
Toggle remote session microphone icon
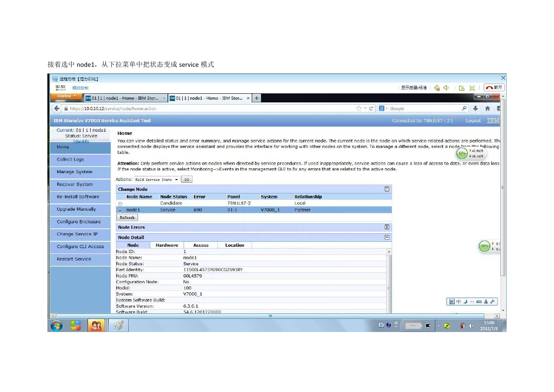coord(437,88)
